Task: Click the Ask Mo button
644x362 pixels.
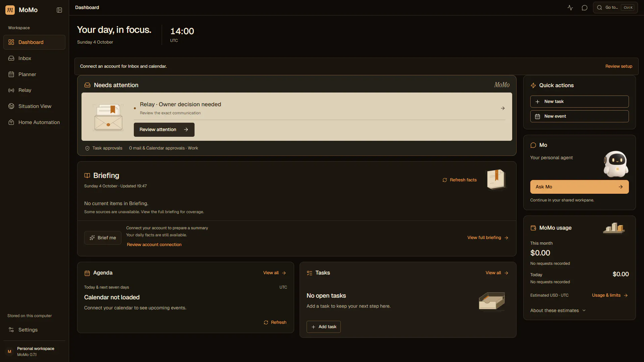Action: 579,187
